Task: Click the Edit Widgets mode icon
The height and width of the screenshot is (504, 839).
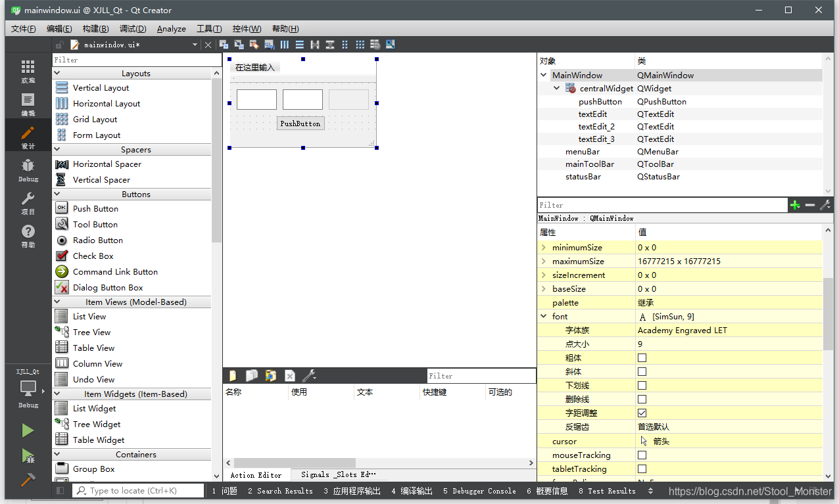Action: click(224, 45)
